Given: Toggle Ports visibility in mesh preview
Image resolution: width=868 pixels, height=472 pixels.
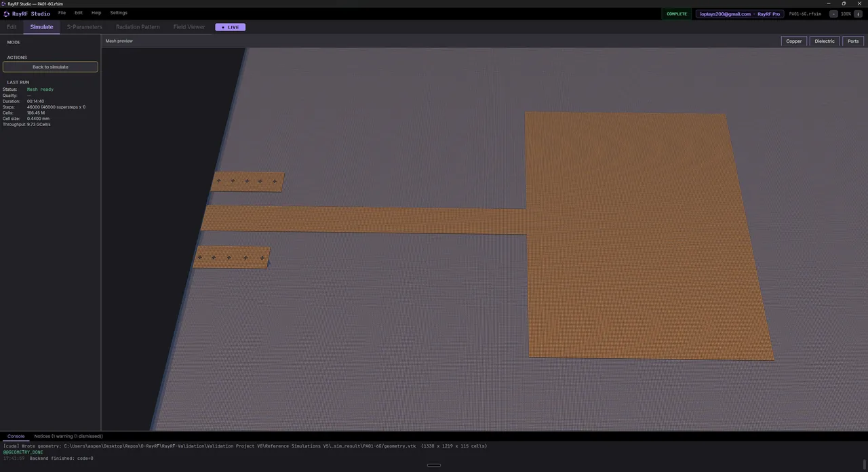Looking at the screenshot, I should click(853, 41).
